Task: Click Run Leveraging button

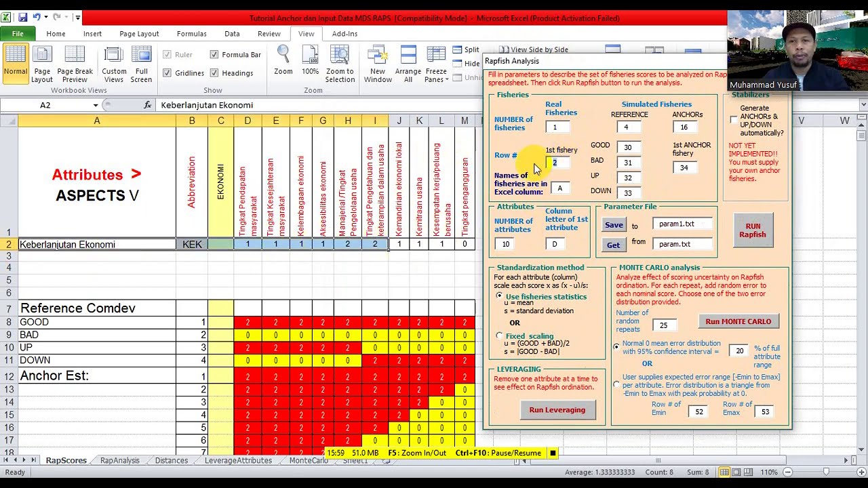Action: tap(557, 409)
